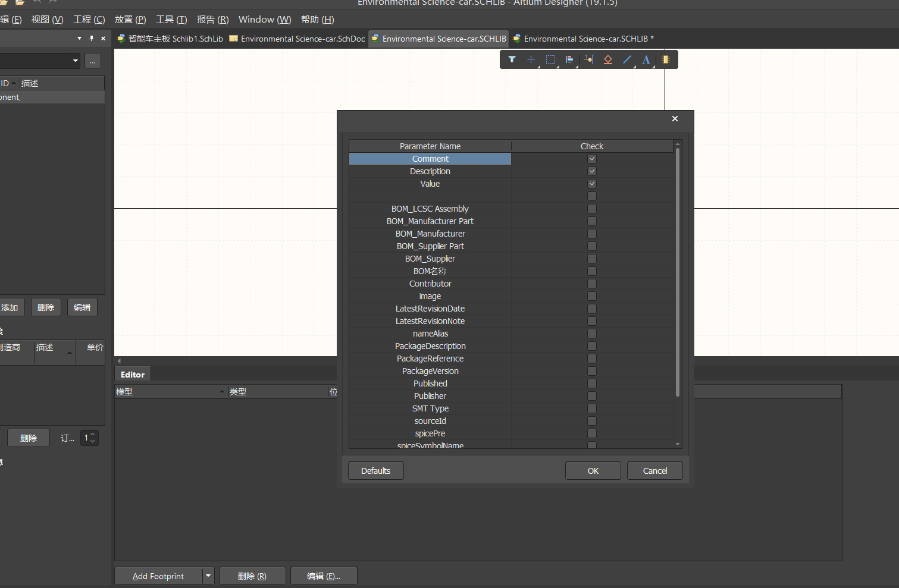This screenshot has width=899, height=588.
Task: Select the filter icon in active toolbar
Action: pos(512,59)
